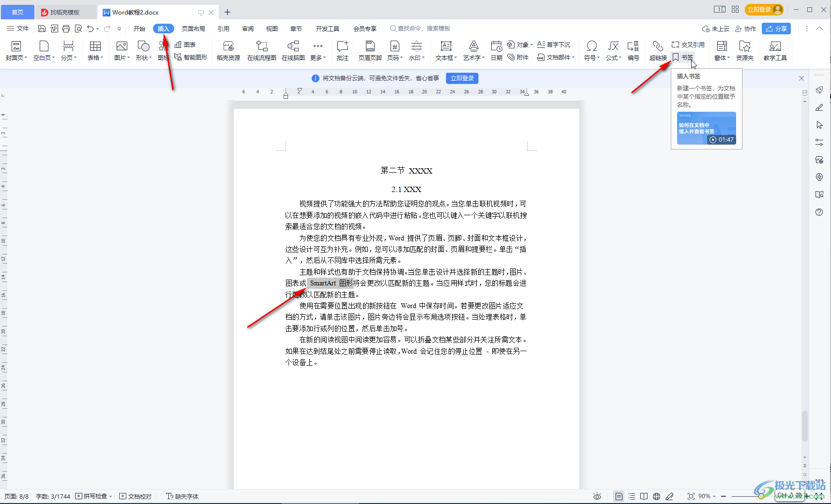Close the cloud backup notification bar
Image resolution: width=831 pixels, height=504 pixels.
pos(801,78)
